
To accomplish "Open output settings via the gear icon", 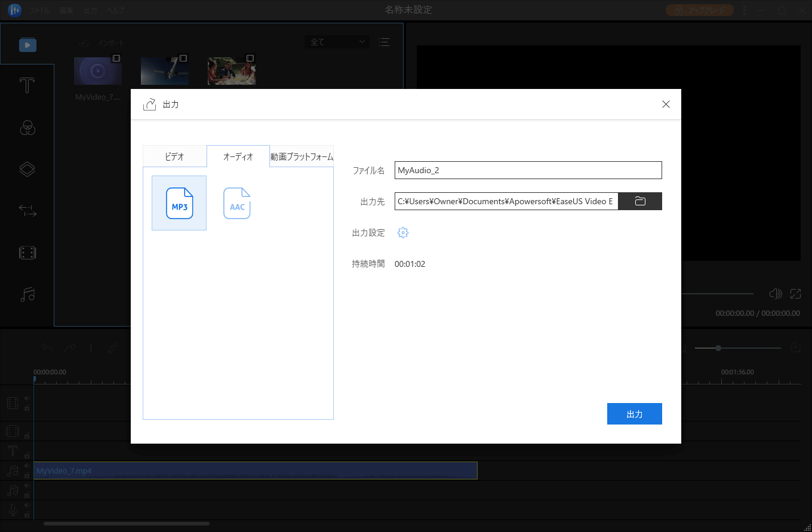I will [403, 233].
